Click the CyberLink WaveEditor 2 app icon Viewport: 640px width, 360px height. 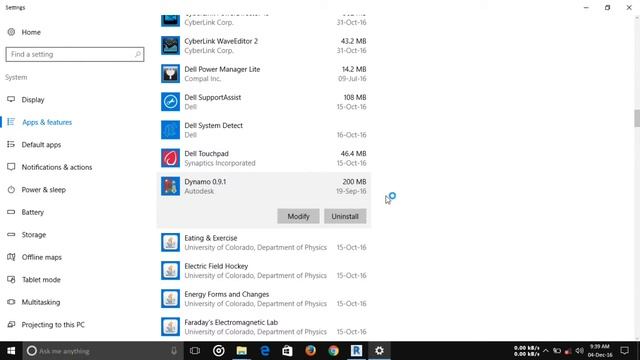tap(170, 45)
